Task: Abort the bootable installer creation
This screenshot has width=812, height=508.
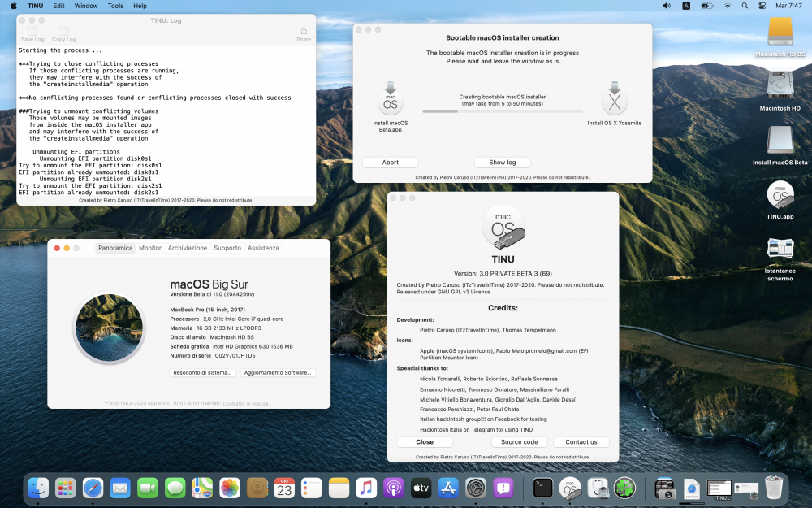Action: 390,163
